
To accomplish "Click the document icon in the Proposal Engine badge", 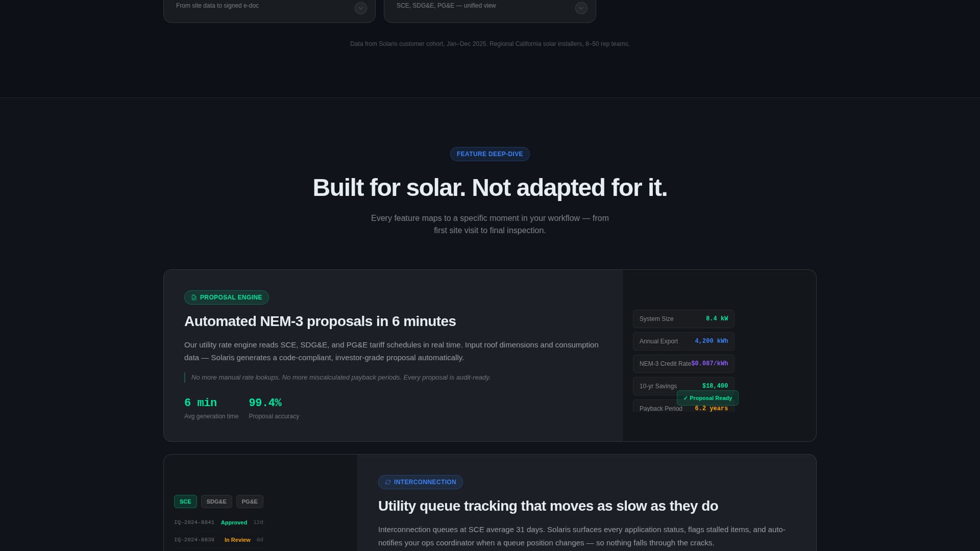I will point(193,297).
